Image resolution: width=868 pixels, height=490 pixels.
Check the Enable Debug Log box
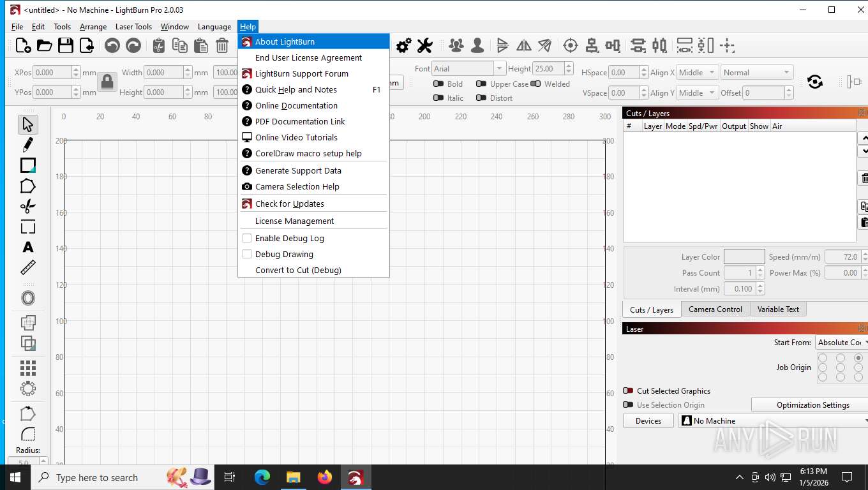click(x=247, y=238)
